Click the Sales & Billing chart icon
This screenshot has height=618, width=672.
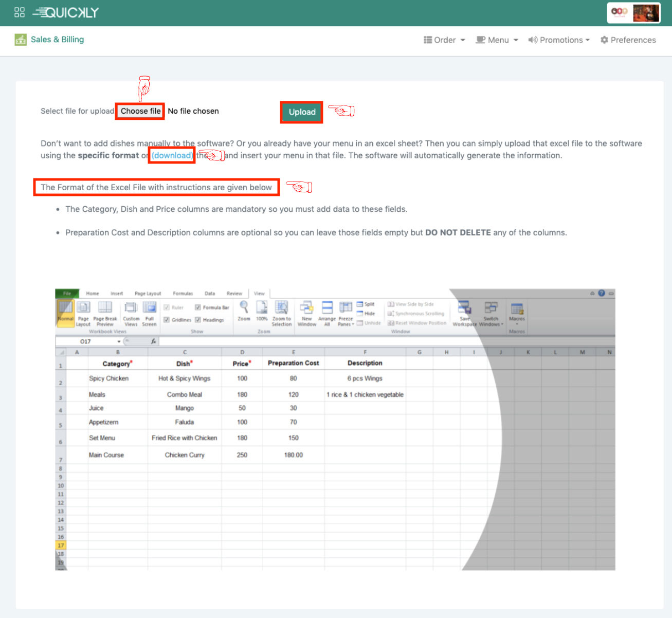click(x=21, y=40)
